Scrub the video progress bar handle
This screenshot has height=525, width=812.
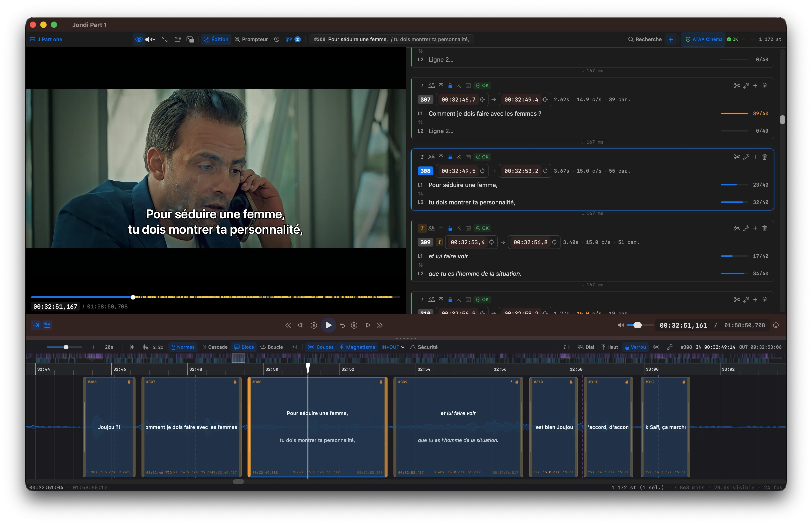(133, 297)
